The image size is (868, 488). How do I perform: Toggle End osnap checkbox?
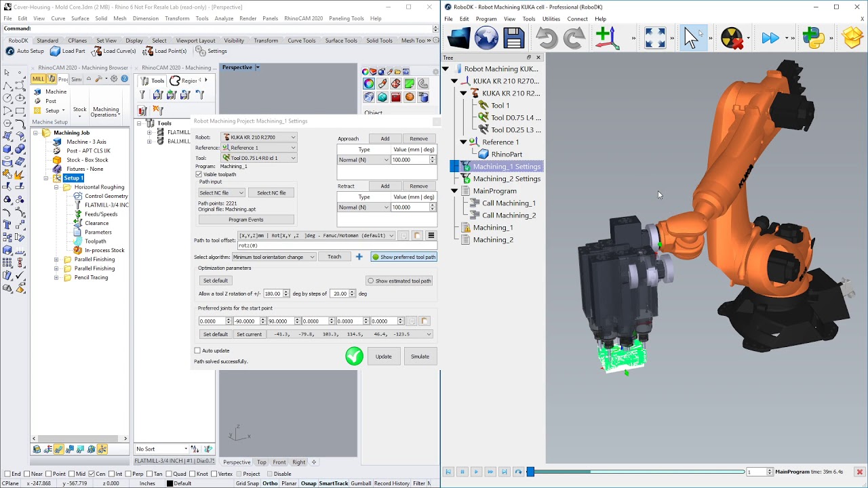tap(7, 474)
